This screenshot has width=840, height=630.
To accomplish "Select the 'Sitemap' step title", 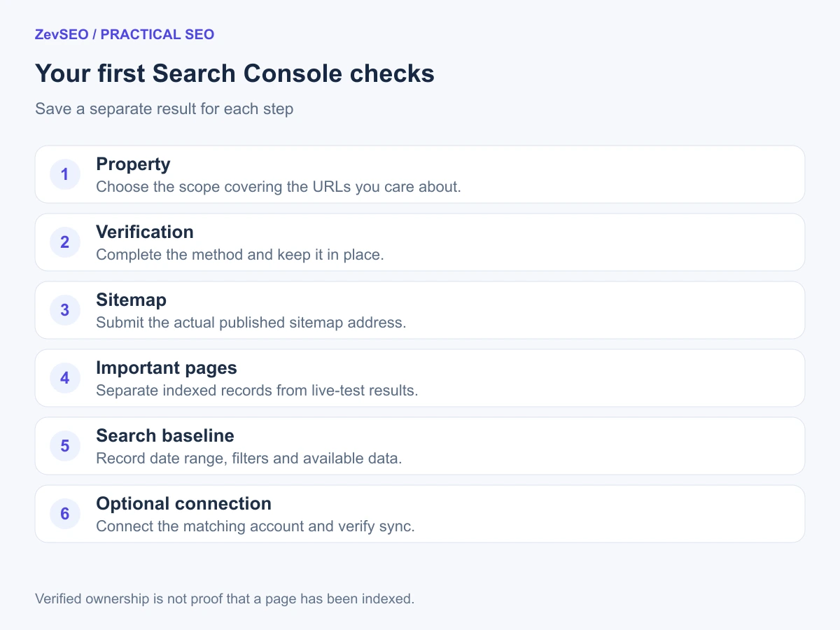I will click(x=131, y=300).
